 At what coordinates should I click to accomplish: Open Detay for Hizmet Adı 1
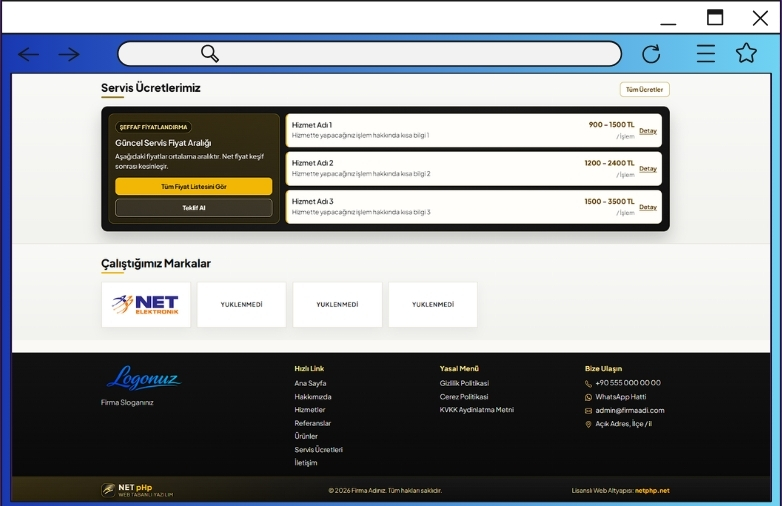coord(648,131)
